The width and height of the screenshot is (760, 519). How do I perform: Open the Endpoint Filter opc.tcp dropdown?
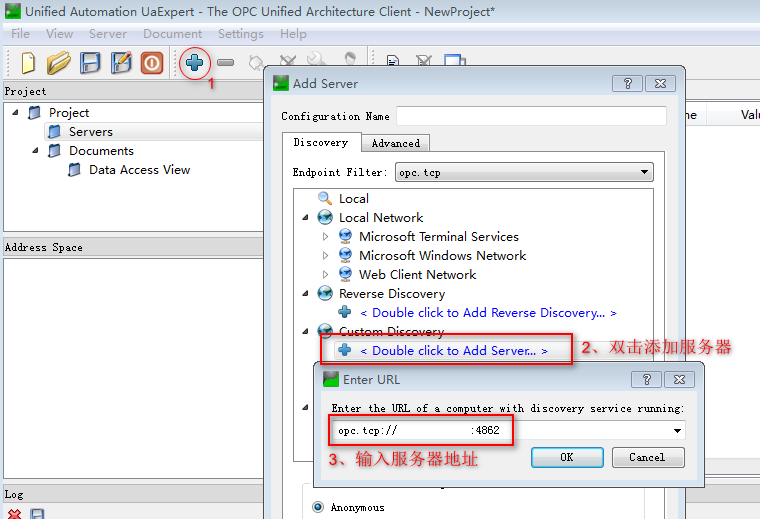coord(645,173)
